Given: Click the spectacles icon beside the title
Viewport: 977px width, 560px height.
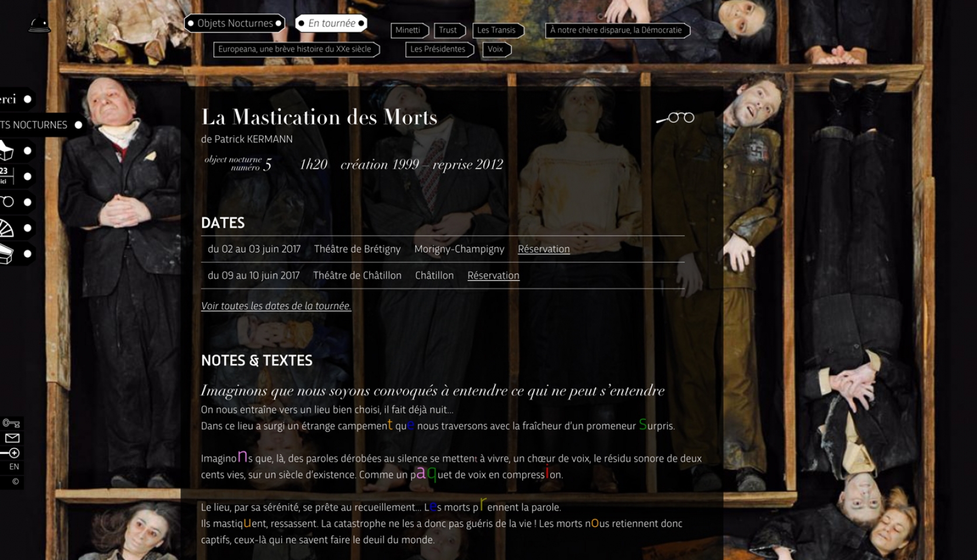Looking at the screenshot, I should coord(675,118).
